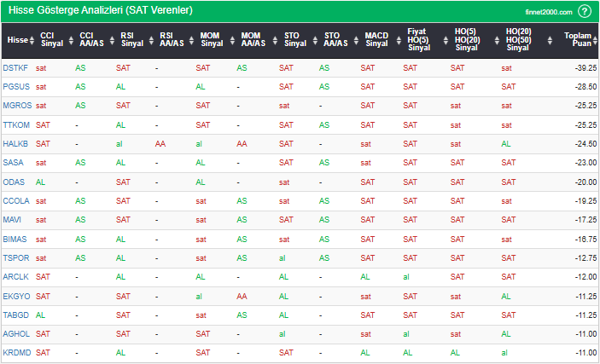Image resolution: width=600 pixels, height=364 pixels.
Task: Click the Fiyat HO(5) Sinyal header
Action: click(418, 39)
